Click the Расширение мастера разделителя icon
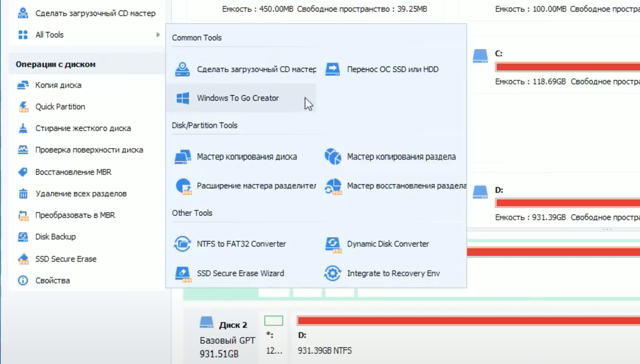Image resolution: width=640 pixels, height=364 pixels. click(183, 186)
